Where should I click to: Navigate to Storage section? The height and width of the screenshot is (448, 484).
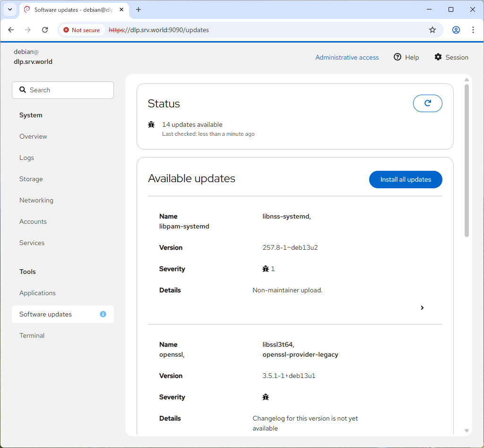coord(31,179)
